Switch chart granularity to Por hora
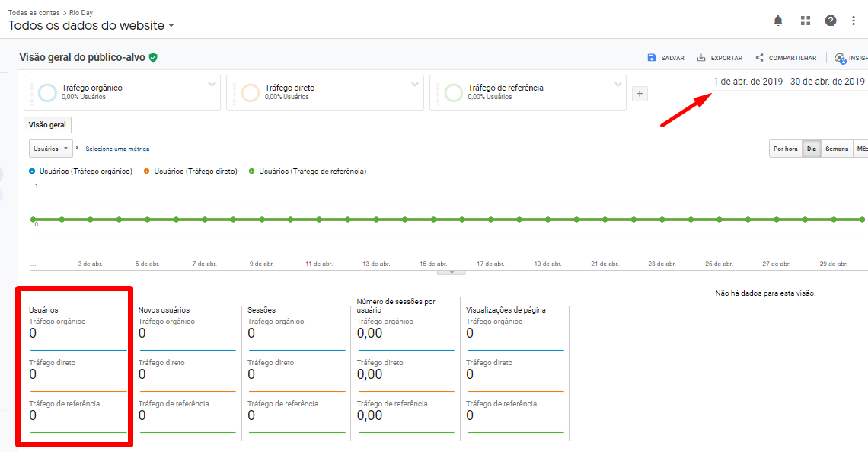 pos(785,149)
